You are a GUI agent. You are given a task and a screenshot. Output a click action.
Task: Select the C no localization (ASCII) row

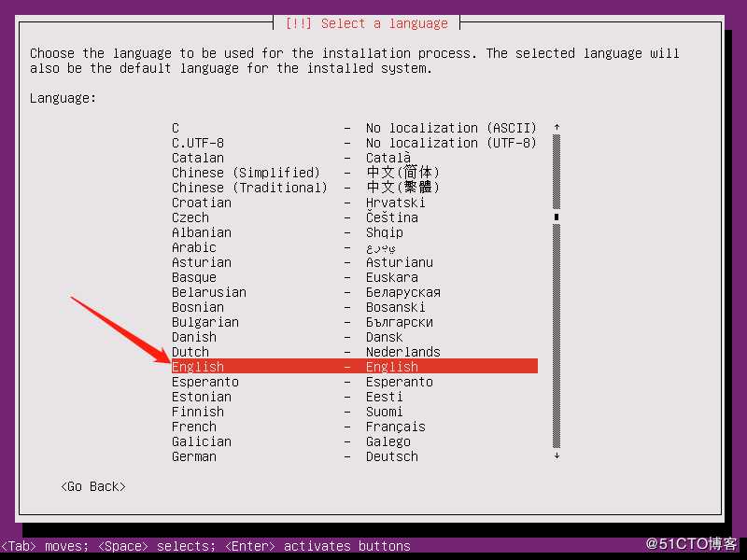coord(355,128)
